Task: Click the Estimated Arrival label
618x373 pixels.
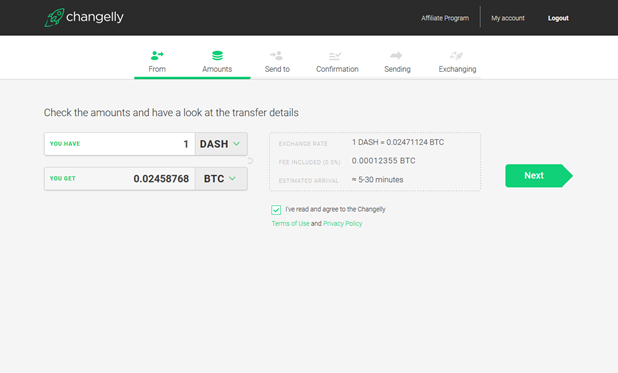Action: pos(309,181)
